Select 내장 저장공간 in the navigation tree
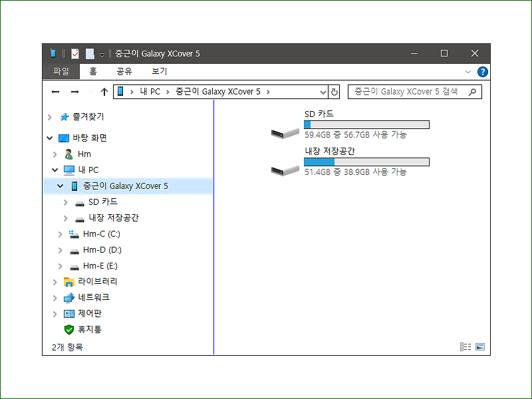The height and width of the screenshot is (399, 532). pyautogui.click(x=114, y=218)
